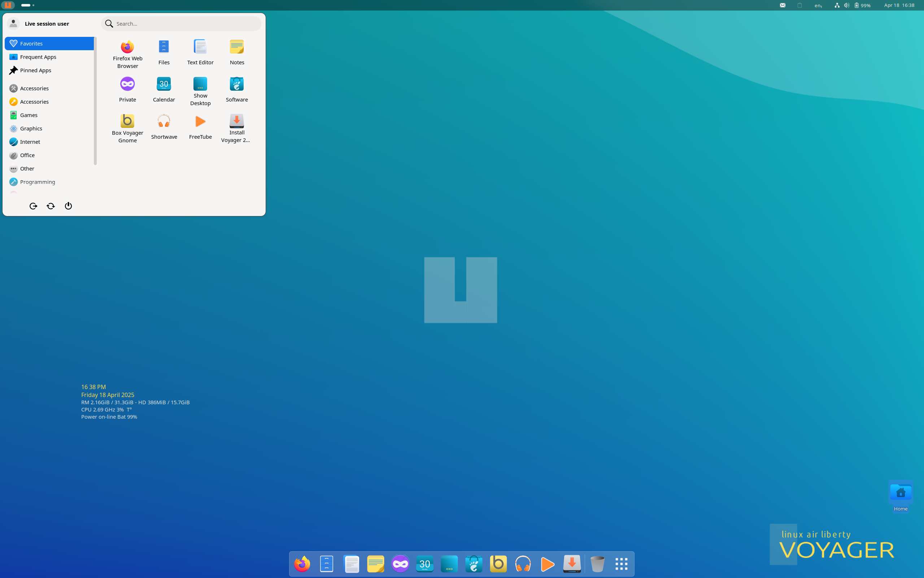Open the Trash in the dock
Image resolution: width=924 pixels, height=578 pixels.
point(598,564)
